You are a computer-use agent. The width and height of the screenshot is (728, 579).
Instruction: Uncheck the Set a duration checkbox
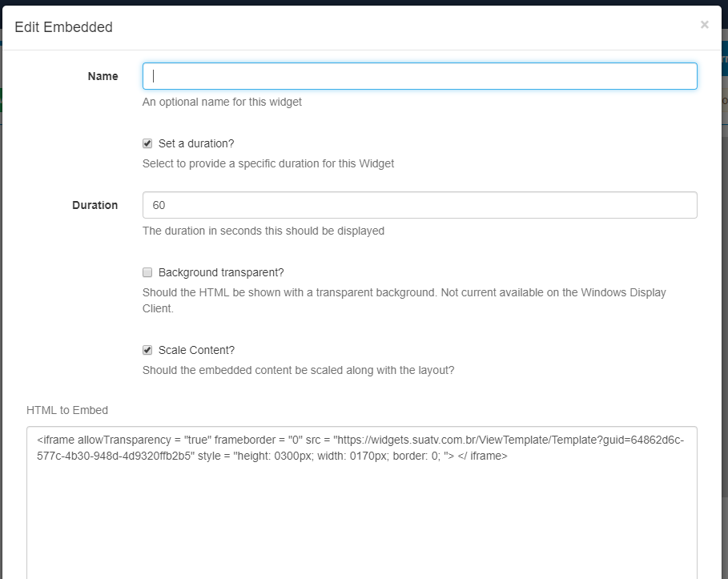[x=147, y=143]
